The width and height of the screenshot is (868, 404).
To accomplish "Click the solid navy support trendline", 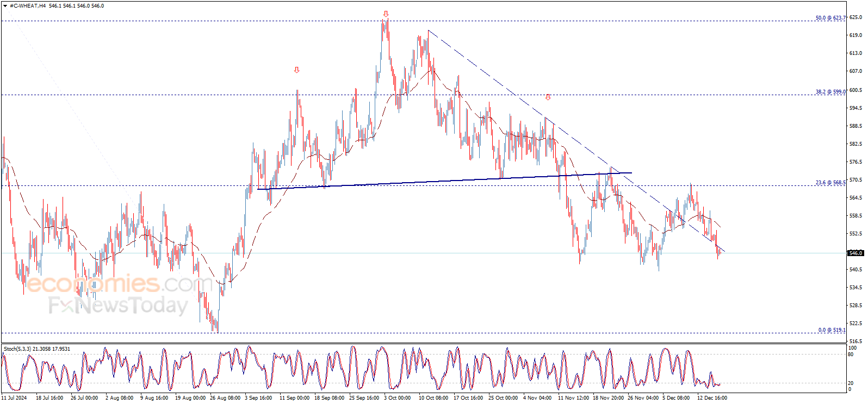I will click(444, 181).
